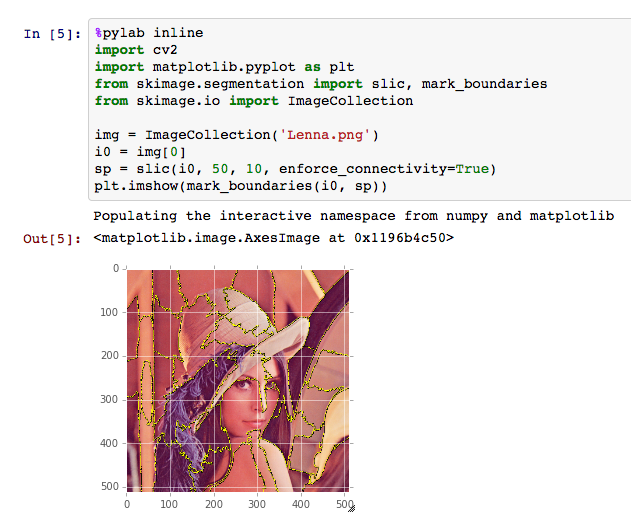Click the resize handle at plot corner

point(351,508)
